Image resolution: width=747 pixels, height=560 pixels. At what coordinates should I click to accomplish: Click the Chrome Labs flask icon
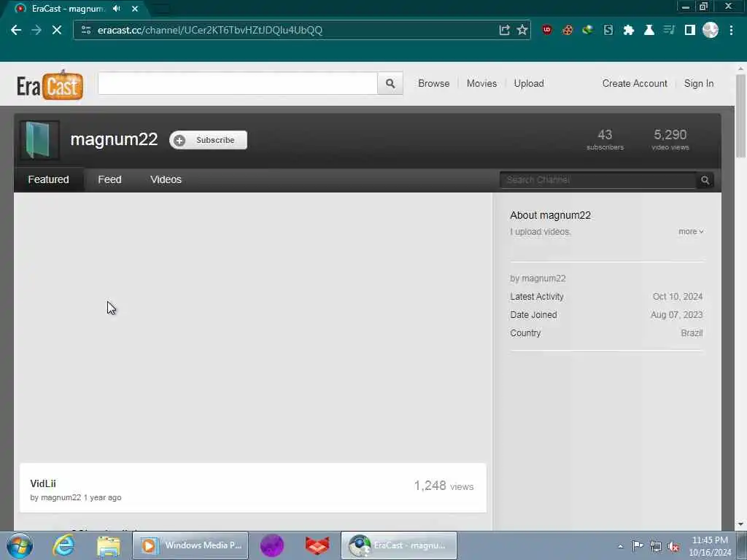[x=649, y=30]
